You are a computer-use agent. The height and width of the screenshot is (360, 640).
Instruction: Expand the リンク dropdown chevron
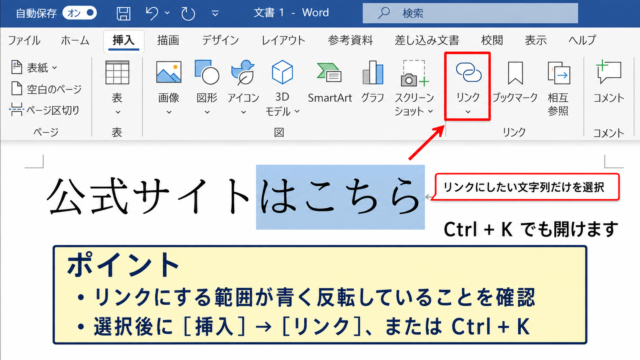click(x=468, y=112)
